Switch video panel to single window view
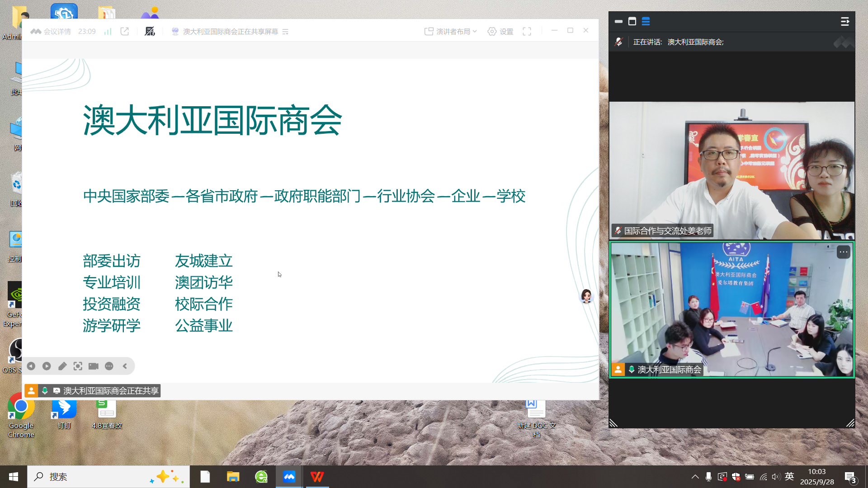The image size is (868, 488). (x=632, y=21)
